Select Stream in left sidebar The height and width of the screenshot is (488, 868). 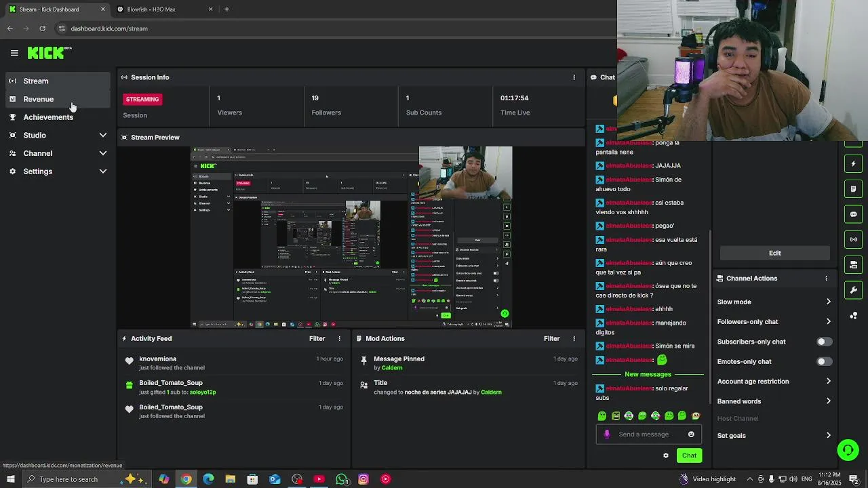[x=57, y=81]
